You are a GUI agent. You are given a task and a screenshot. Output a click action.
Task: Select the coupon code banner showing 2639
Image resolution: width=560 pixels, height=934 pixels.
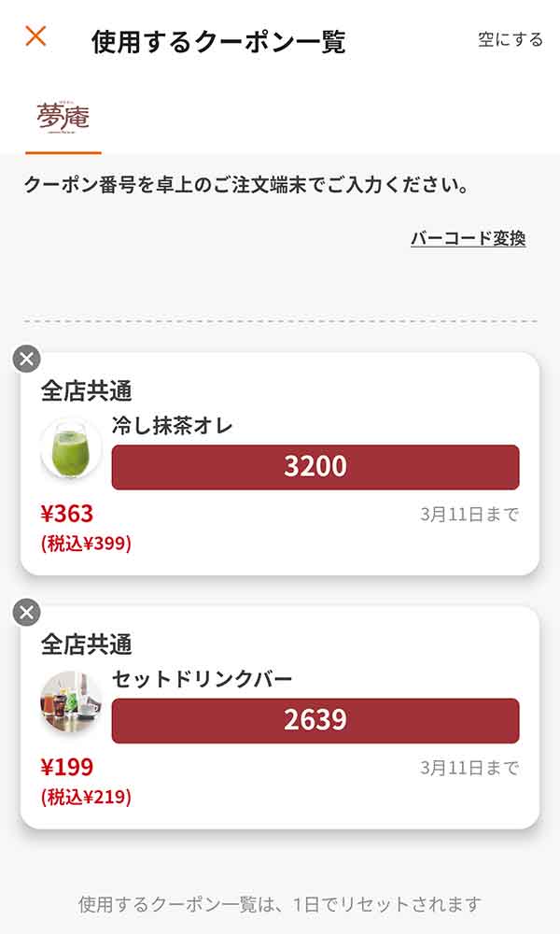[x=315, y=720]
